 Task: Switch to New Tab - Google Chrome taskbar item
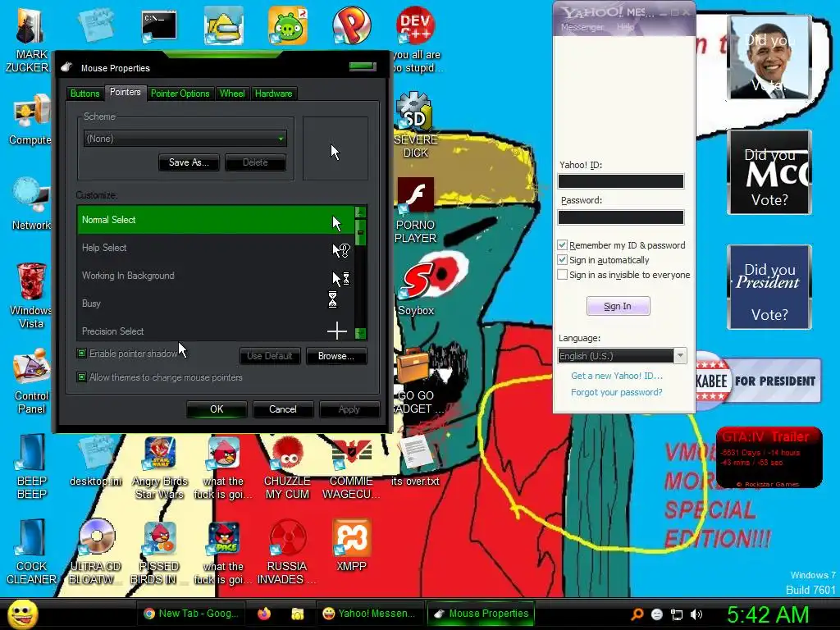[191, 614]
